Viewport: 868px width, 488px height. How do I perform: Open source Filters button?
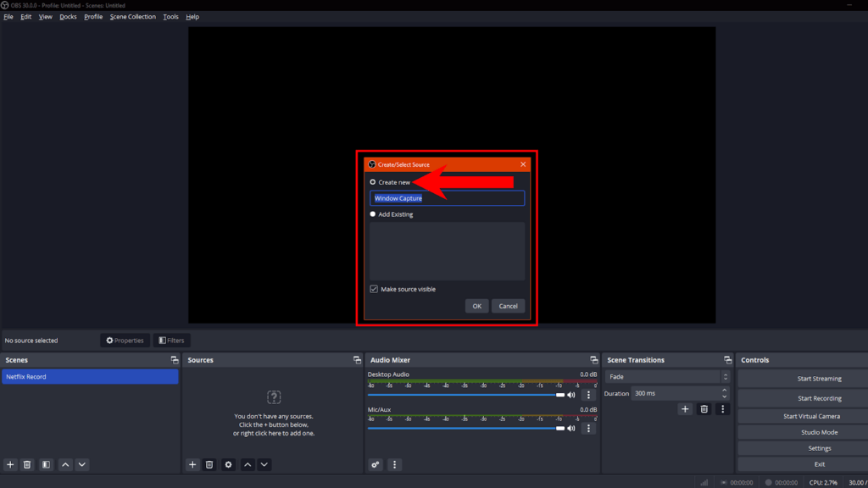171,341
